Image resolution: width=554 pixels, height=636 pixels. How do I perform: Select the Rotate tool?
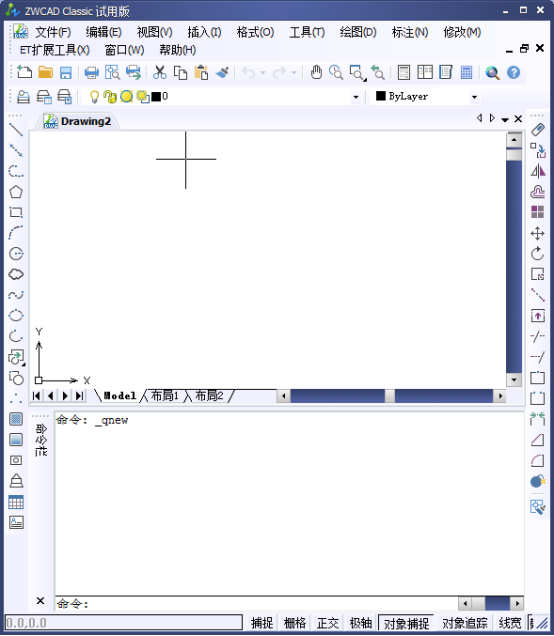pyautogui.click(x=537, y=254)
